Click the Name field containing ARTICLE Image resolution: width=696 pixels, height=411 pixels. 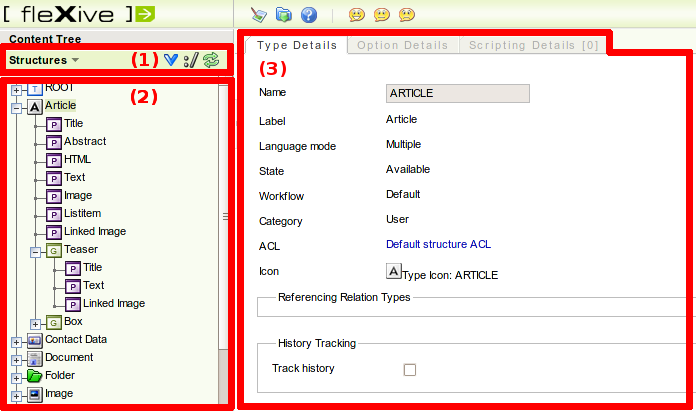click(458, 93)
